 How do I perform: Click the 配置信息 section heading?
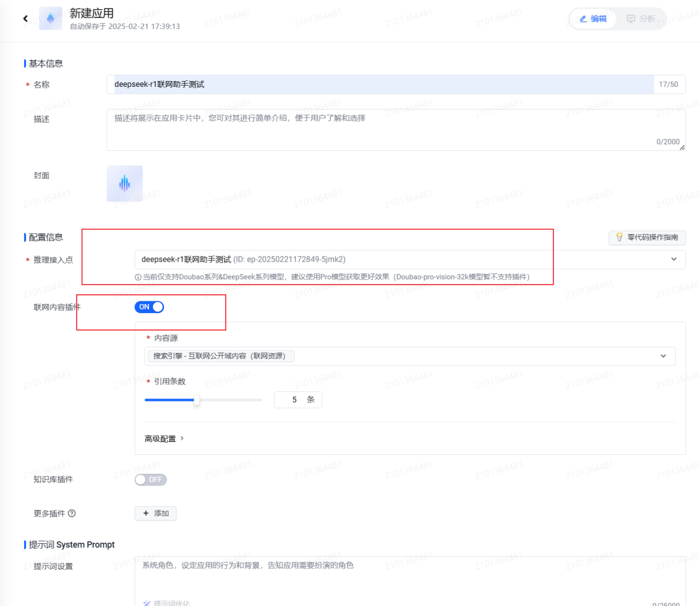coord(45,237)
